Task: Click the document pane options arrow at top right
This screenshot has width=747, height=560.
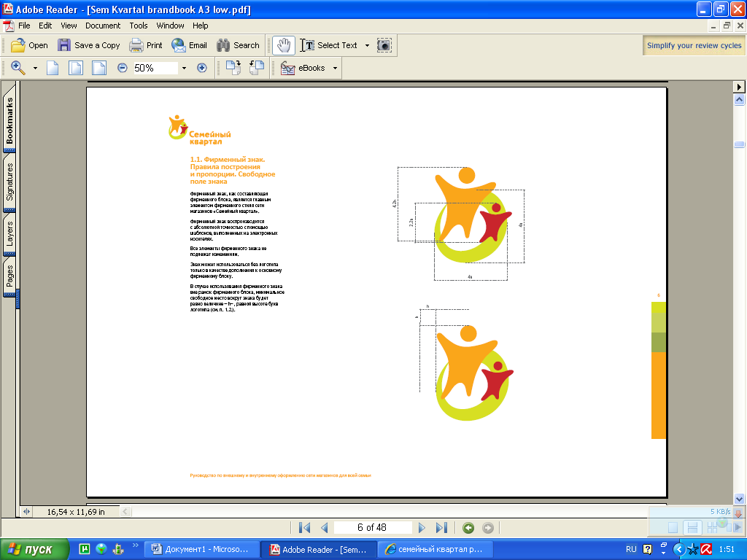Action: pyautogui.click(x=738, y=87)
